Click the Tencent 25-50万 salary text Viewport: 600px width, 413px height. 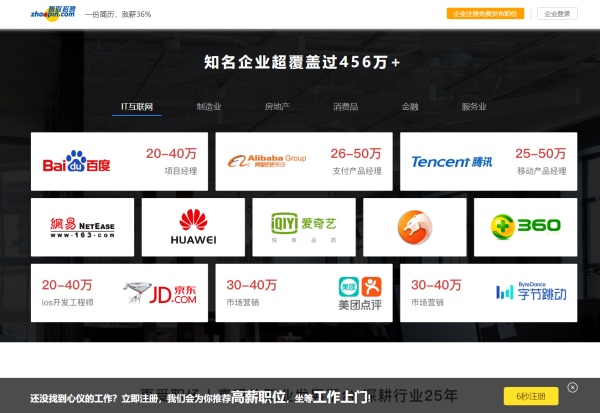click(541, 153)
